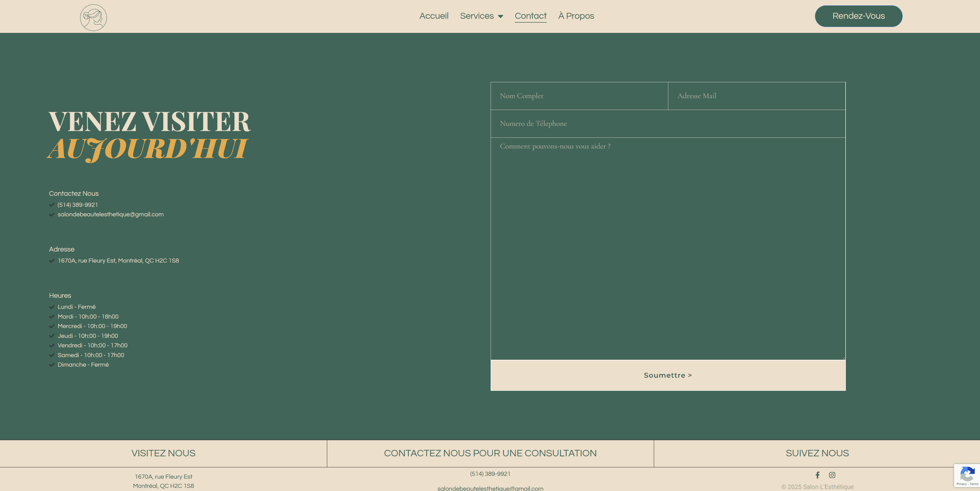Click checkmark icon beside Lundi - Fermé

click(x=52, y=307)
